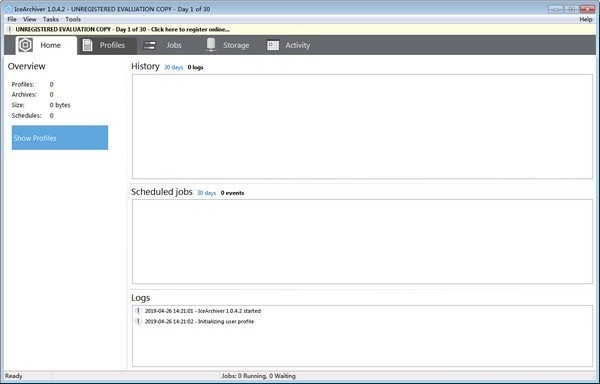Click the History '30 days' link
The image size is (600, 384).
tap(173, 67)
